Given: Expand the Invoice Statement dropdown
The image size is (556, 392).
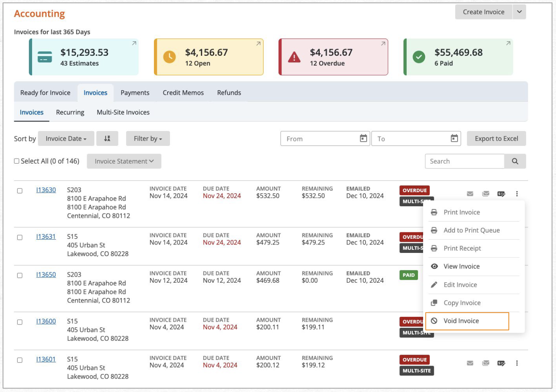Looking at the screenshot, I should pos(124,161).
